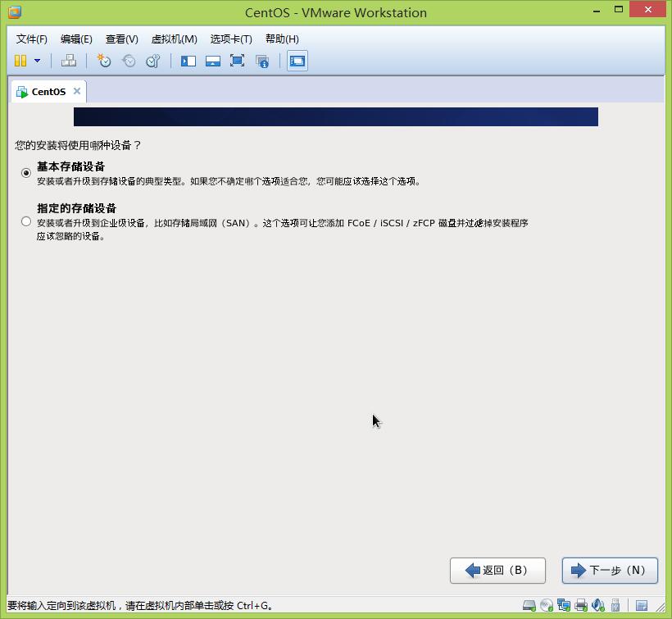The image size is (672, 619).
Task: Select the 指定的存储设备 radio button
Action: click(26, 221)
